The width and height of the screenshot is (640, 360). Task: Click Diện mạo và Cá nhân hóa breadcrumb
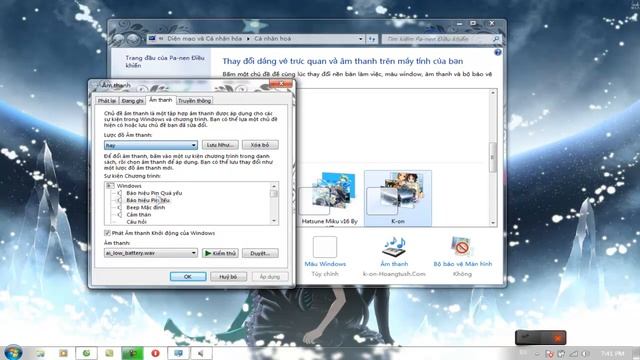pyautogui.click(x=204, y=39)
